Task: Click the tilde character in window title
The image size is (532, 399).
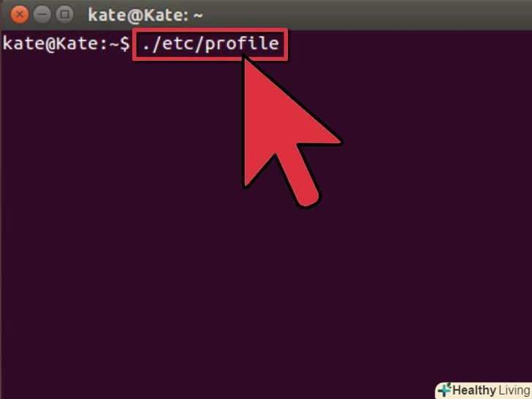Action: coord(197,15)
